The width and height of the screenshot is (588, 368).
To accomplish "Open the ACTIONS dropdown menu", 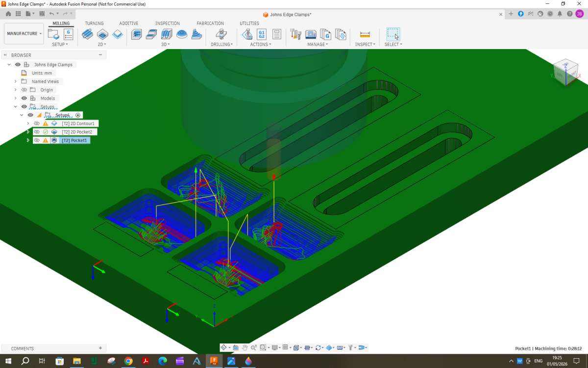I will coord(261,44).
